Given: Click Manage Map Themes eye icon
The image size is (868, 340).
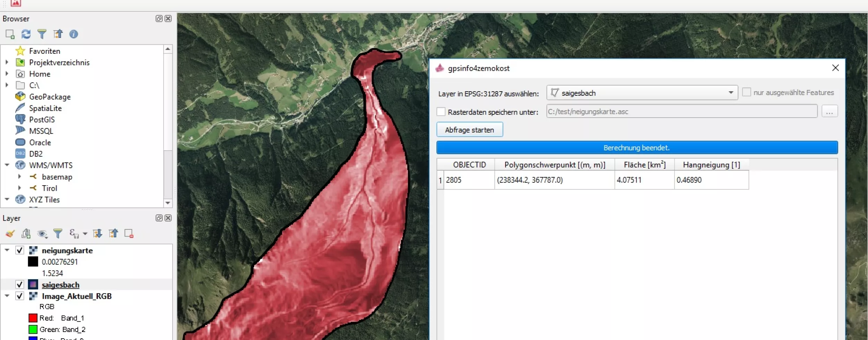Looking at the screenshot, I should (x=42, y=233).
